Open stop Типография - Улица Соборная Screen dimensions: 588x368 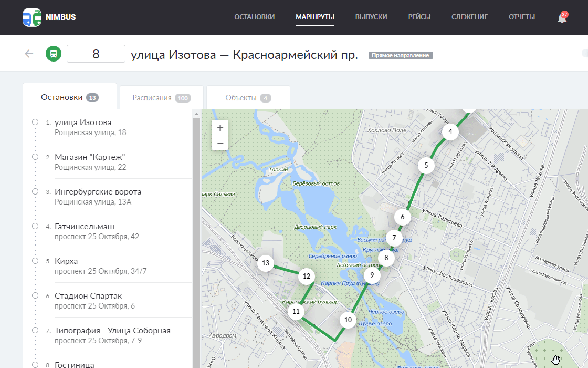click(x=112, y=331)
